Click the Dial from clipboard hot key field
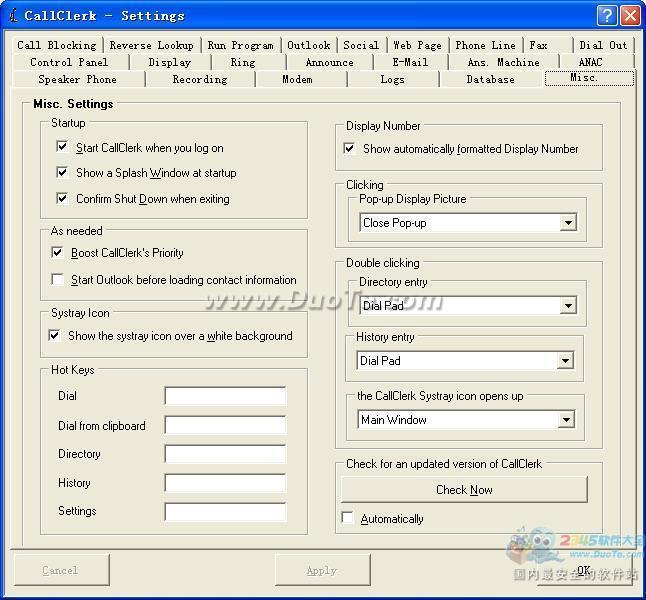Screen dimensions: 646x600 pyautogui.click(x=225, y=425)
